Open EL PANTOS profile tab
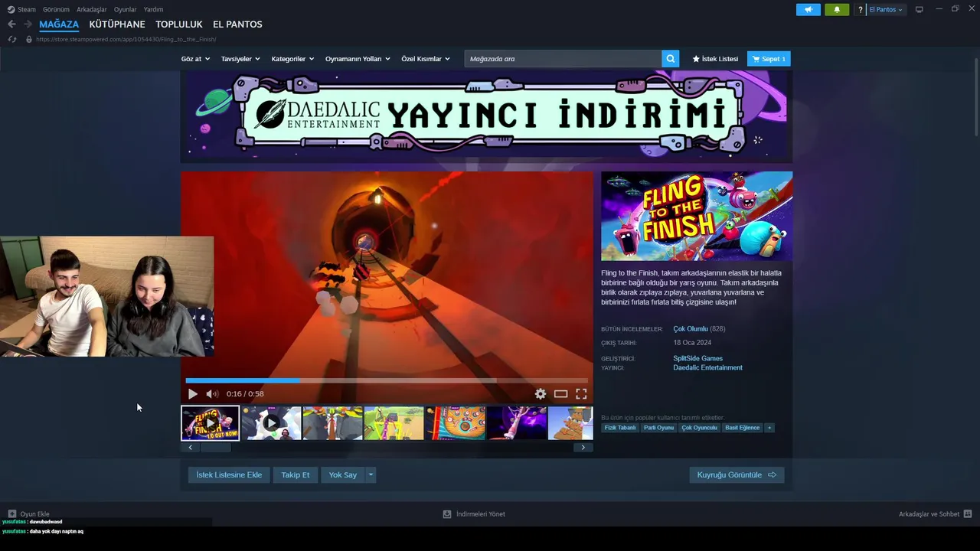The height and width of the screenshot is (551, 980). coord(237,24)
